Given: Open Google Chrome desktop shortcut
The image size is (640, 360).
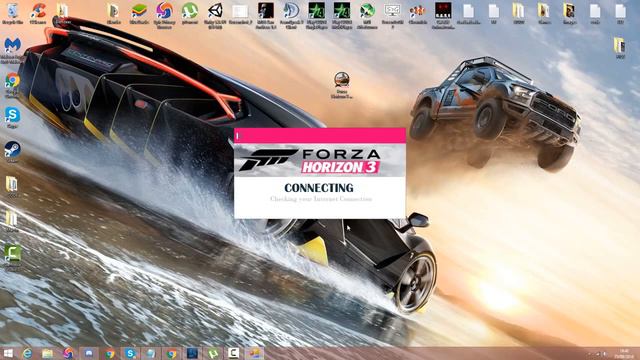Looking at the screenshot, I should (12, 85).
